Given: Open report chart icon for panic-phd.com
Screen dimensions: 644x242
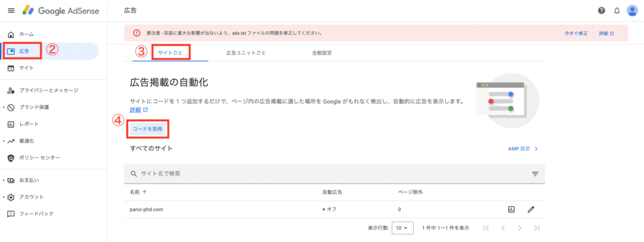Looking at the screenshot, I should click(511, 209).
